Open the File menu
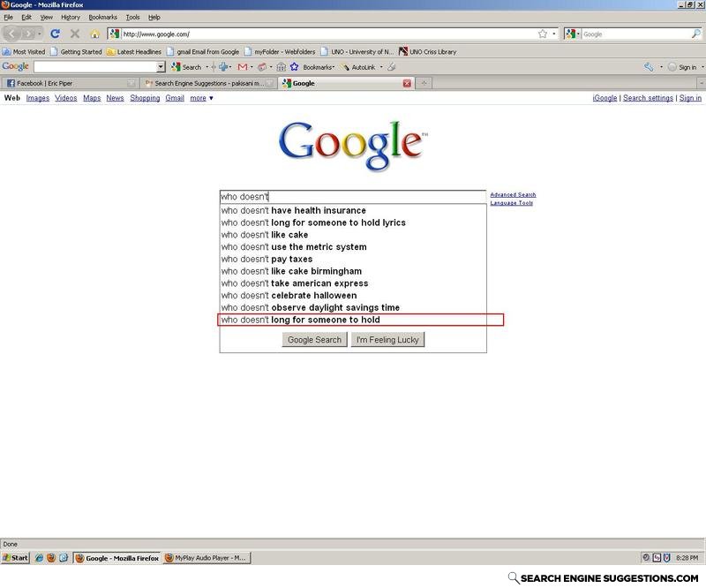 (x=8, y=17)
